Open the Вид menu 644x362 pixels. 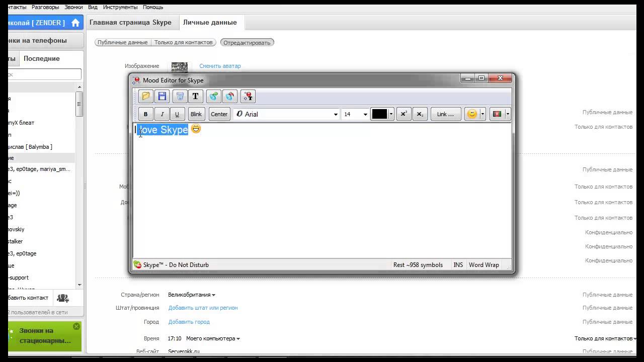point(93,7)
